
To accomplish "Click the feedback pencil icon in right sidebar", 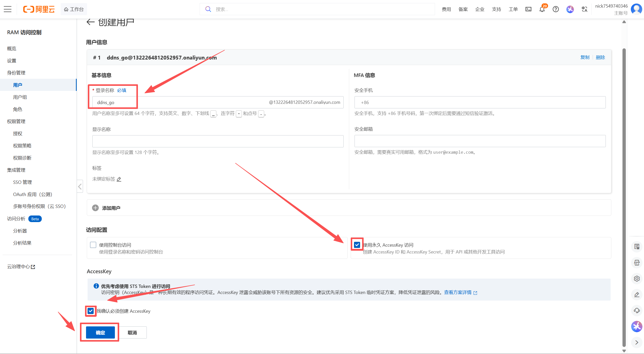I will click(637, 294).
